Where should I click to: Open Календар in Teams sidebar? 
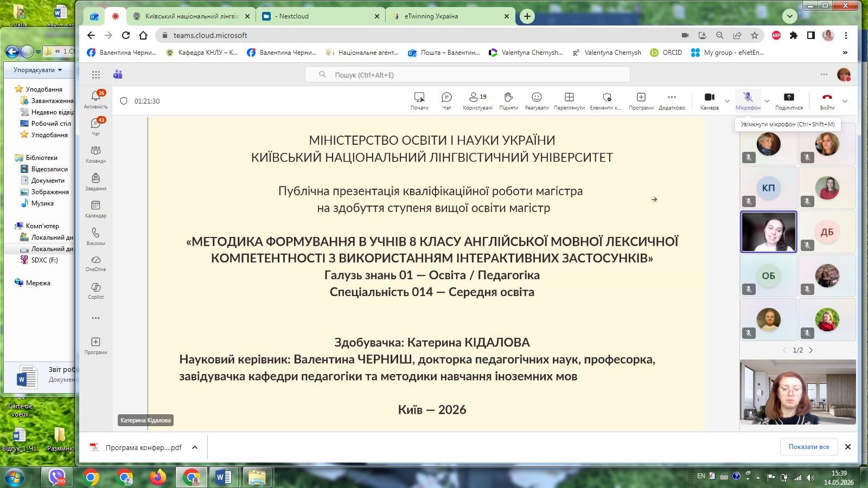pyautogui.click(x=95, y=209)
